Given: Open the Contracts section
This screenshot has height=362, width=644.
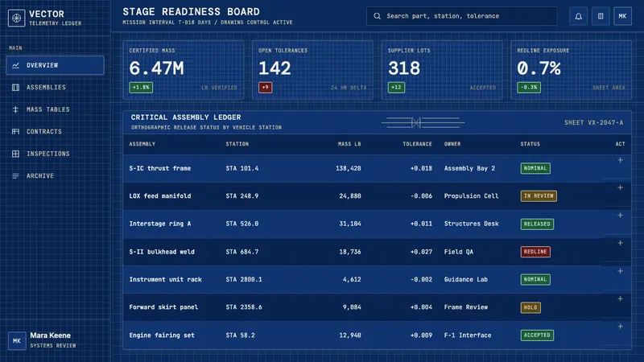Looking at the screenshot, I should [x=55, y=132].
